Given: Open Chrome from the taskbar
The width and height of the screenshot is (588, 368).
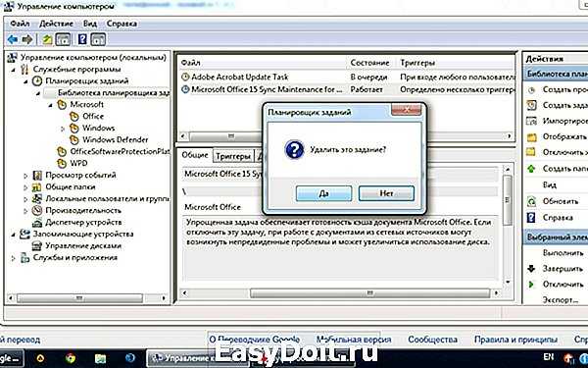Looking at the screenshot, I should tap(71, 358).
